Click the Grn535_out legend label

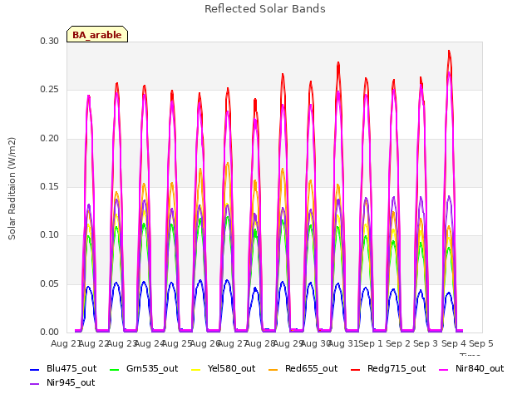(x=152, y=368)
